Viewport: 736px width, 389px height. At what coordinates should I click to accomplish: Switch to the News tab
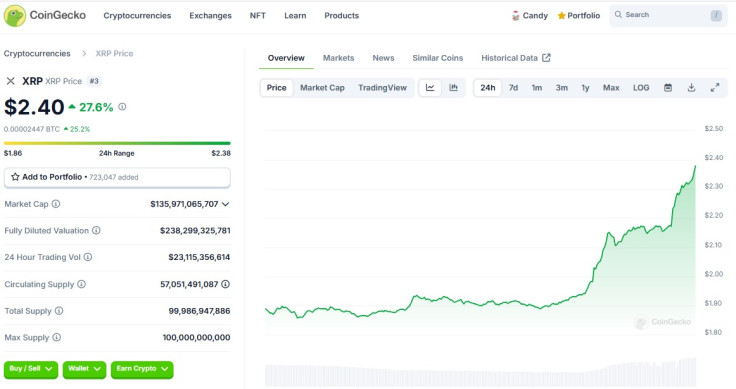pyautogui.click(x=383, y=58)
